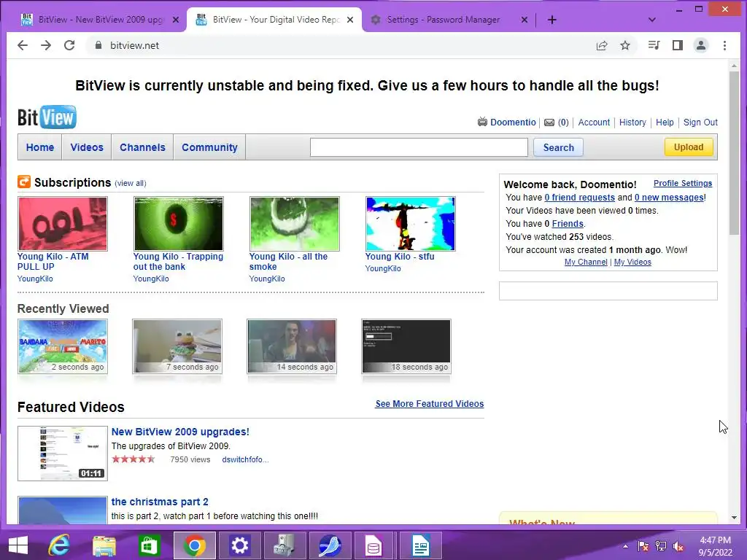Open Young Kilo - all the smoke thumbnail
747x560 pixels.
coord(295,224)
